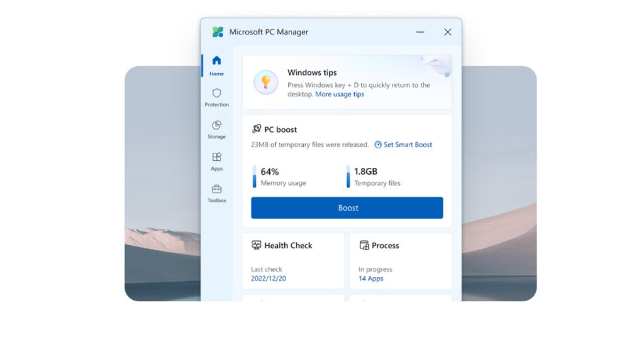Click the Last check label

(266, 269)
